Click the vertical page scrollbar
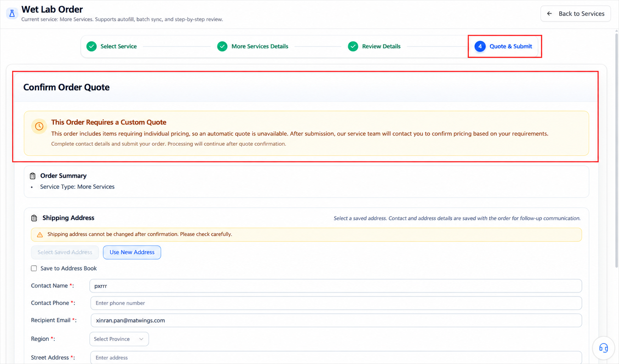The width and height of the screenshot is (619, 364). (616, 151)
